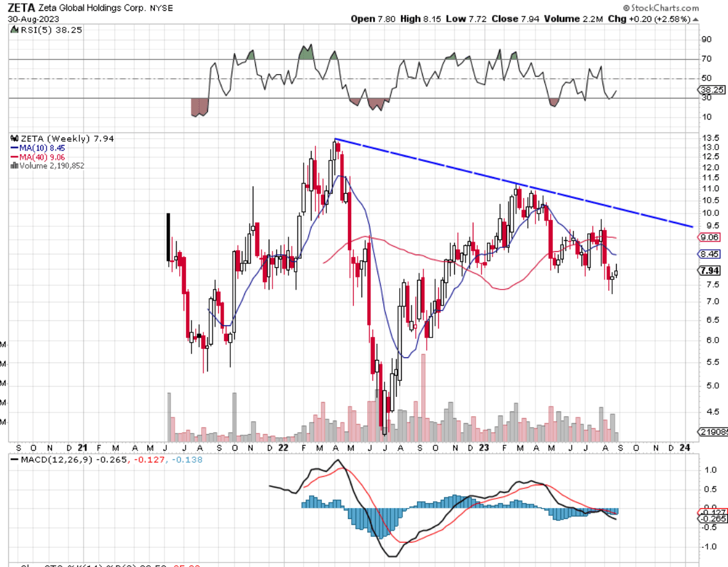Click the year 21 label on time axis

pos(82,447)
